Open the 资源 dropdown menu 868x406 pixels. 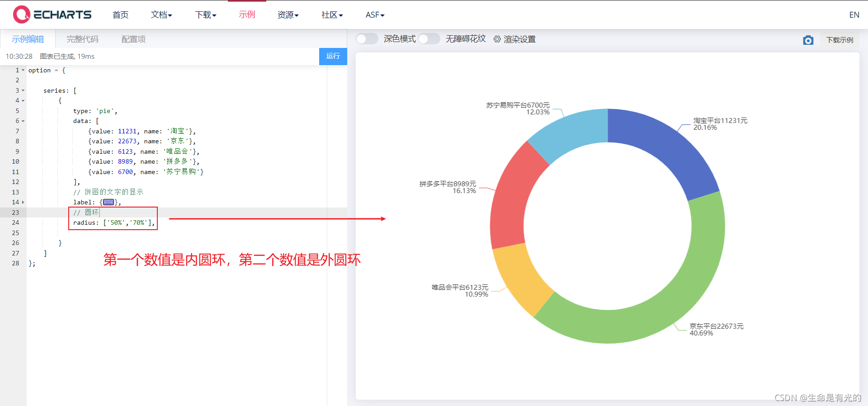(288, 15)
